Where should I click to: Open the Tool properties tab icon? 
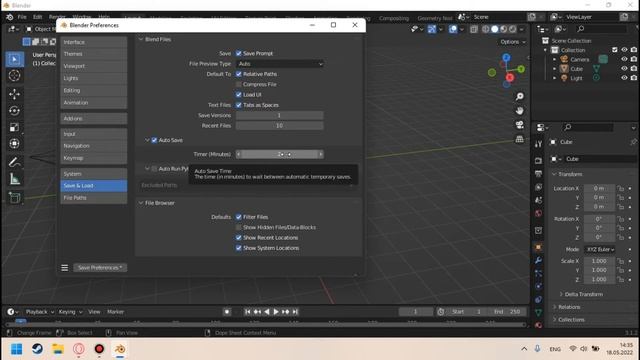click(538, 144)
